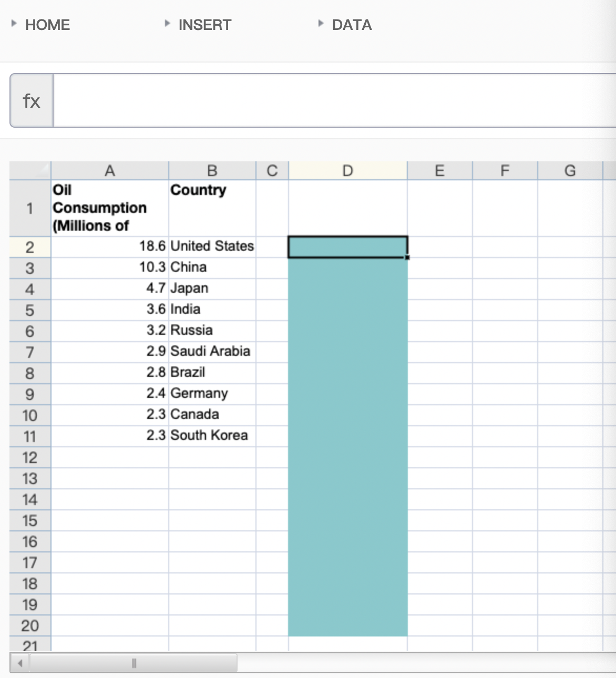Click the India cell
The height and width of the screenshot is (678, 616).
212,310
